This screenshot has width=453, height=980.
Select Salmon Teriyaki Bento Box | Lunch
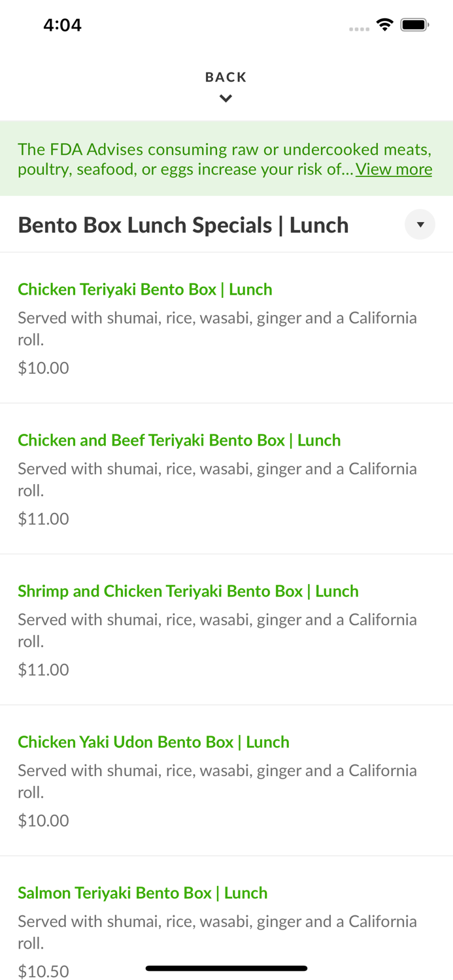tap(143, 892)
